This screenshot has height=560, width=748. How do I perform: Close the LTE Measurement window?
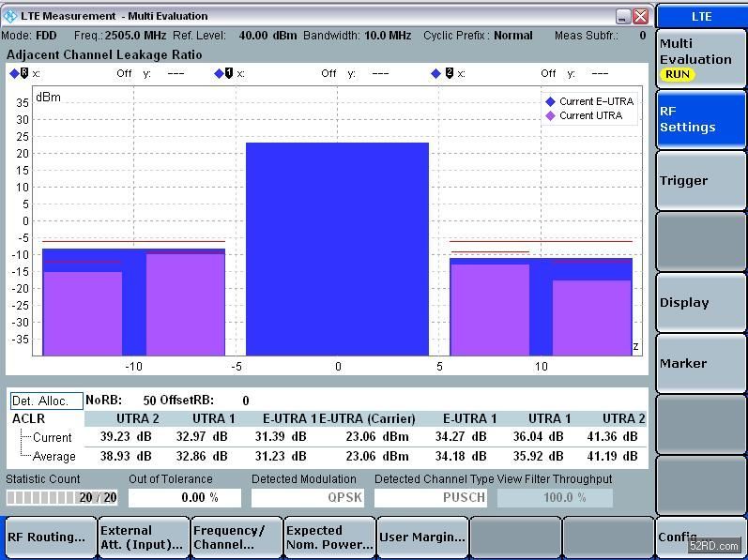coord(641,16)
